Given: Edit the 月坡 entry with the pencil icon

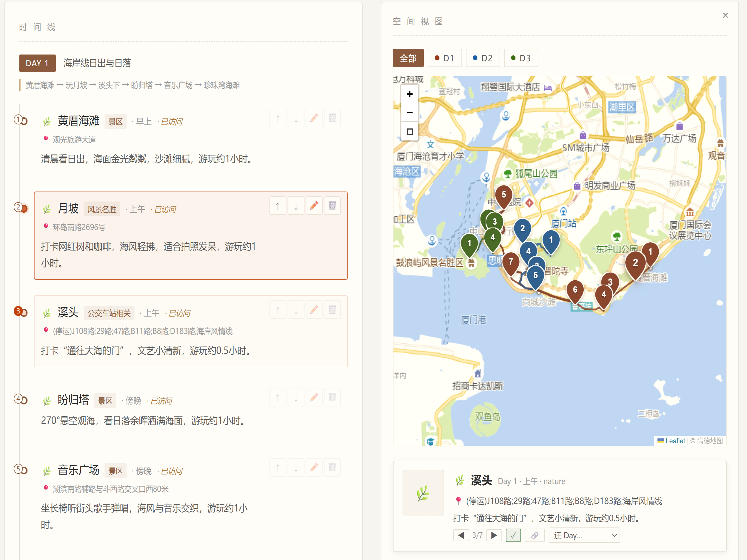Looking at the screenshot, I should point(314,206).
